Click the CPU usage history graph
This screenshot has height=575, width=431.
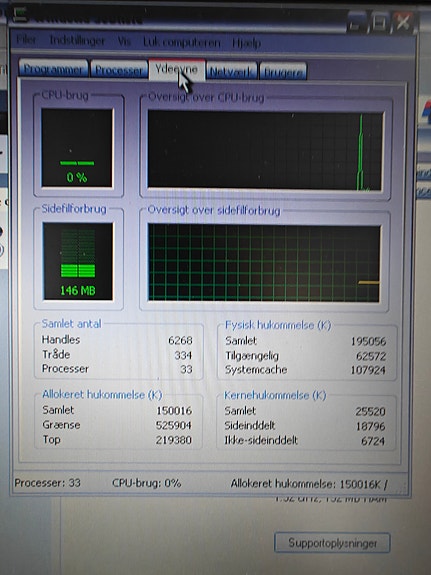point(265,151)
